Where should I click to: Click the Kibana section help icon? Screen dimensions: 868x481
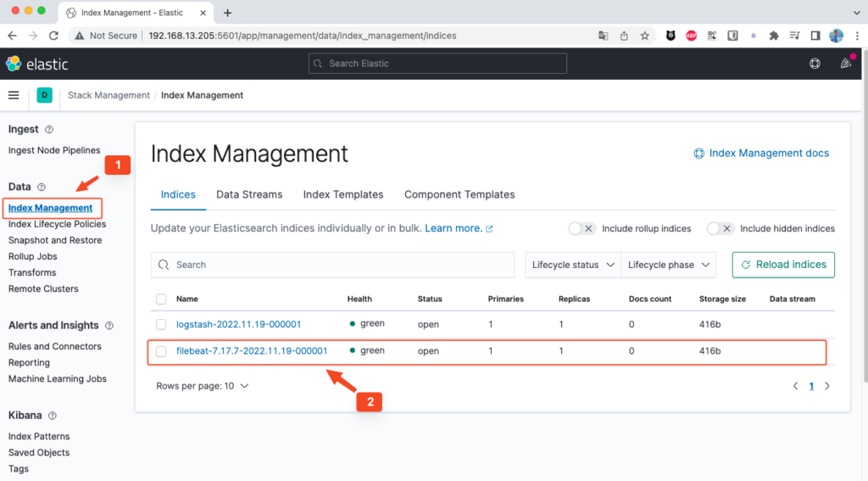coord(52,416)
